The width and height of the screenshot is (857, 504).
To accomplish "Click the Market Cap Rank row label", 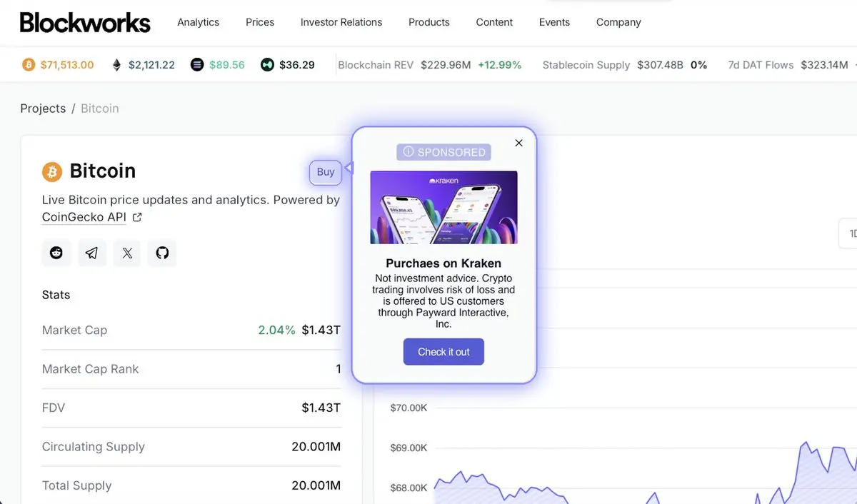I will click(x=90, y=369).
